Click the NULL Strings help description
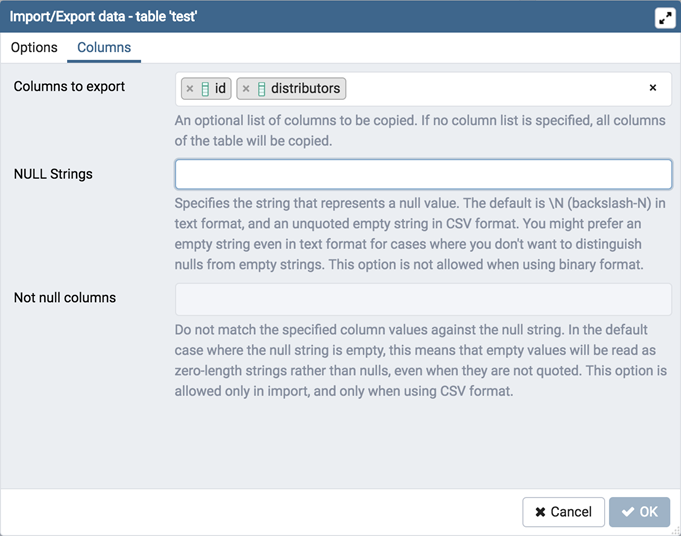Image resolution: width=681 pixels, height=536 pixels. coord(420,234)
